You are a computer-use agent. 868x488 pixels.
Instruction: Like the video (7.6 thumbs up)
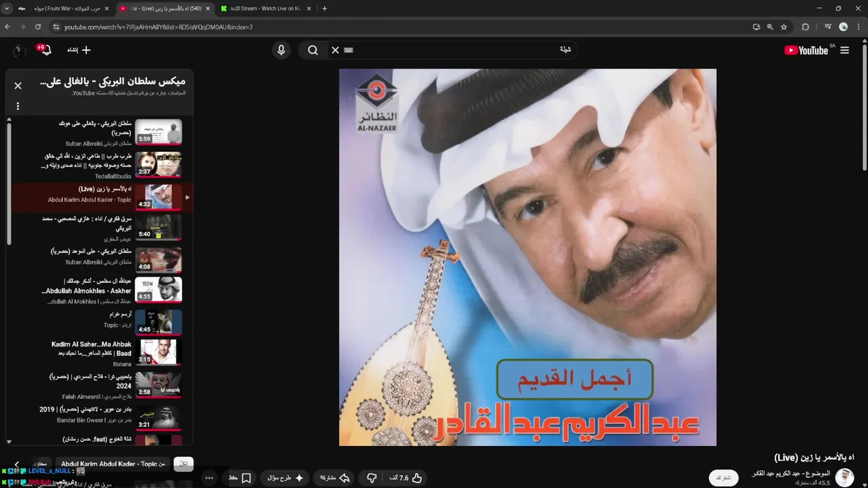pyautogui.click(x=406, y=478)
